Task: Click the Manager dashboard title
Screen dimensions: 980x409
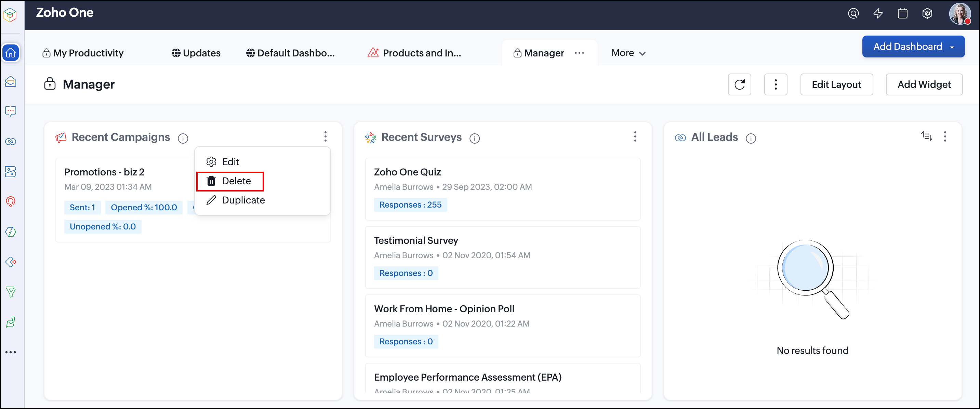Action: (x=89, y=84)
